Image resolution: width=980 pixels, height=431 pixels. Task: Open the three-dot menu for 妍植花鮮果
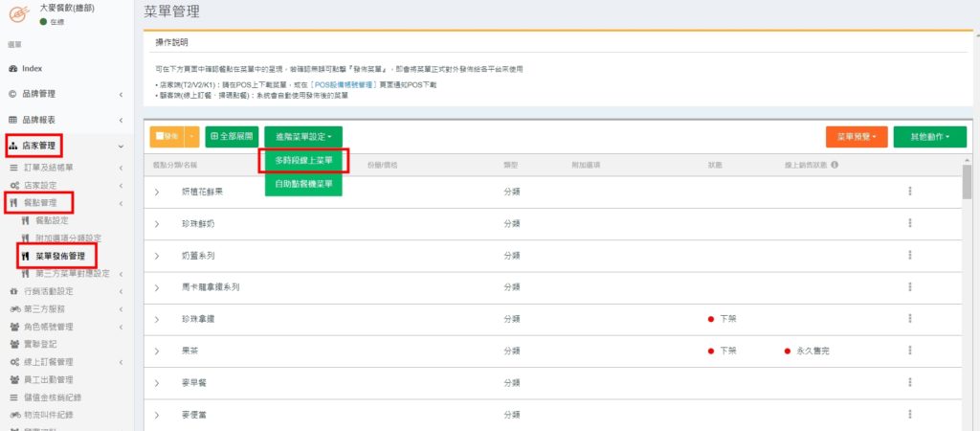tap(909, 192)
